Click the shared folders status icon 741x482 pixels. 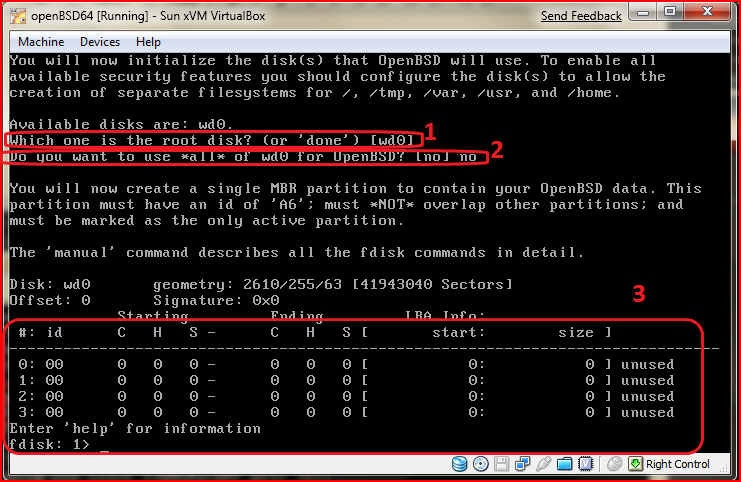tap(564, 464)
